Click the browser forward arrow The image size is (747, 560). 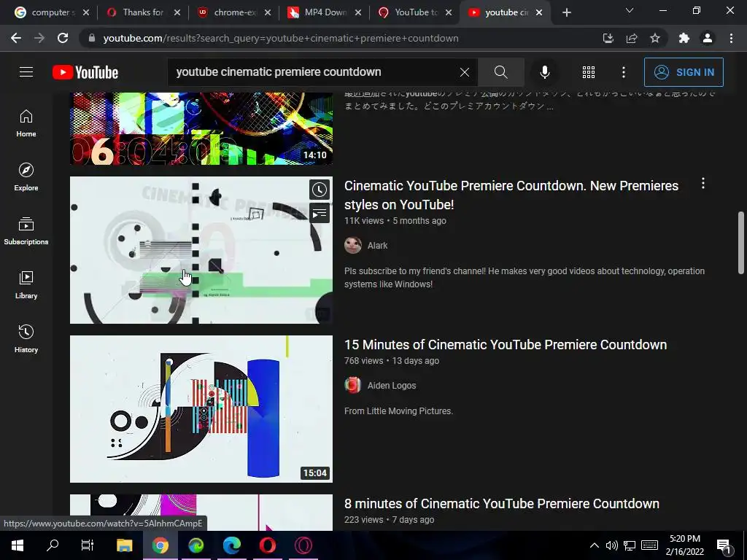pos(39,38)
